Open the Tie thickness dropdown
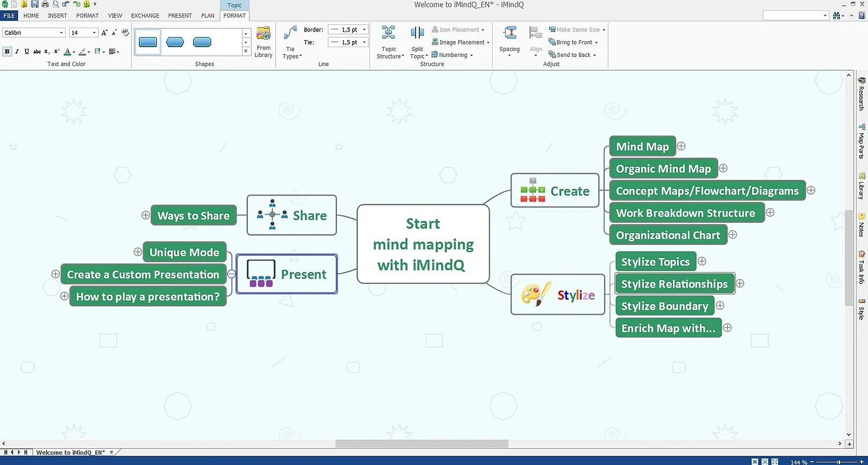This screenshot has height=465, width=868. coord(365,42)
